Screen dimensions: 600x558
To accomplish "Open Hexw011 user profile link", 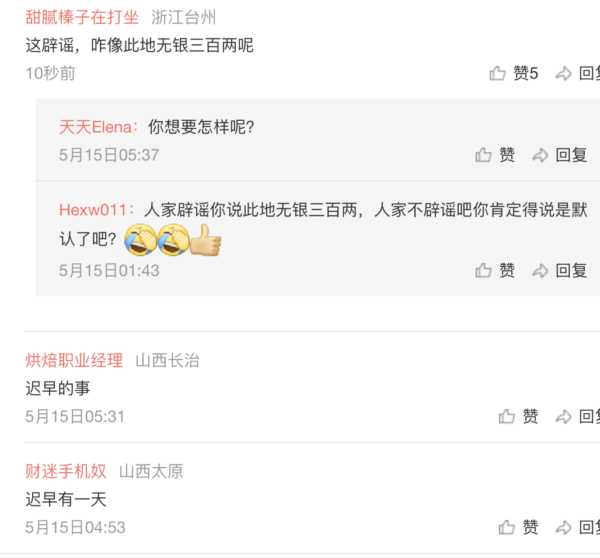I will pyautogui.click(x=93, y=210).
